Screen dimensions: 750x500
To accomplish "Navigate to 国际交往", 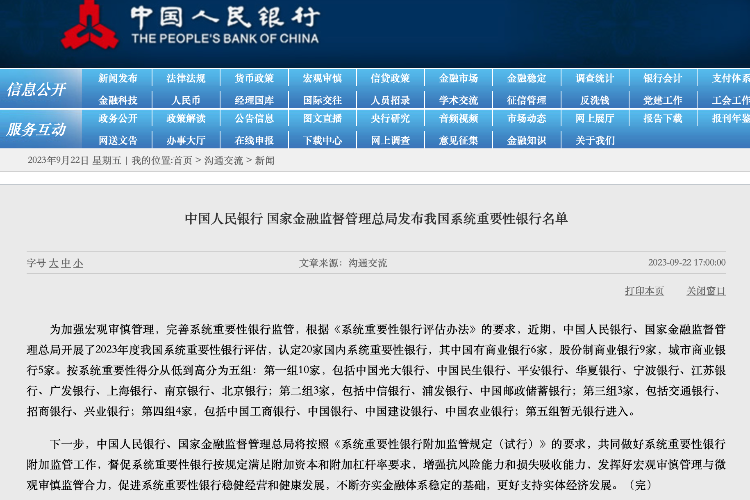I will pyautogui.click(x=322, y=100).
